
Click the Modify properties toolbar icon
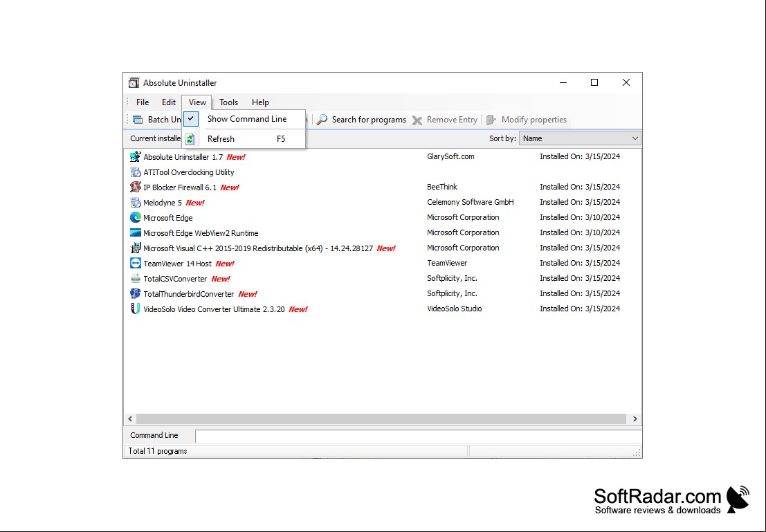click(x=491, y=120)
